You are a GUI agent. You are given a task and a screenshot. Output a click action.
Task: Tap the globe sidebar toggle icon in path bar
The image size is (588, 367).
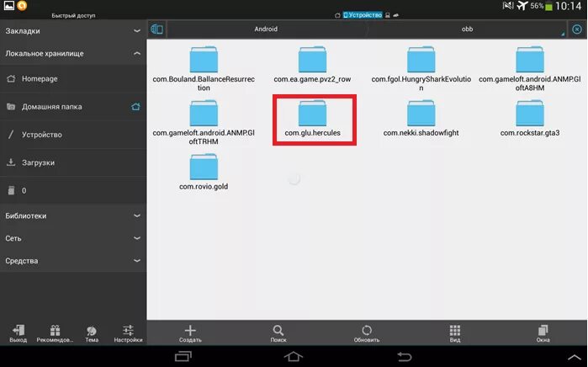[x=156, y=29]
